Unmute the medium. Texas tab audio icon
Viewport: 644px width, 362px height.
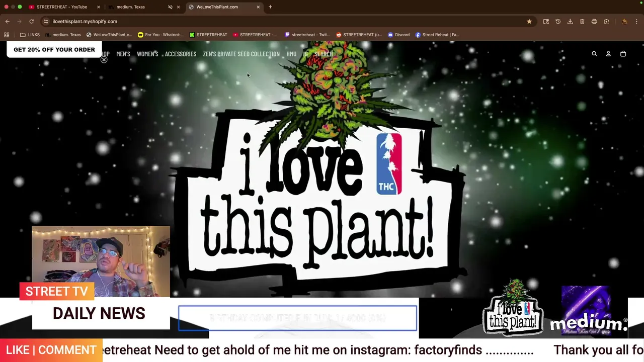(x=170, y=7)
